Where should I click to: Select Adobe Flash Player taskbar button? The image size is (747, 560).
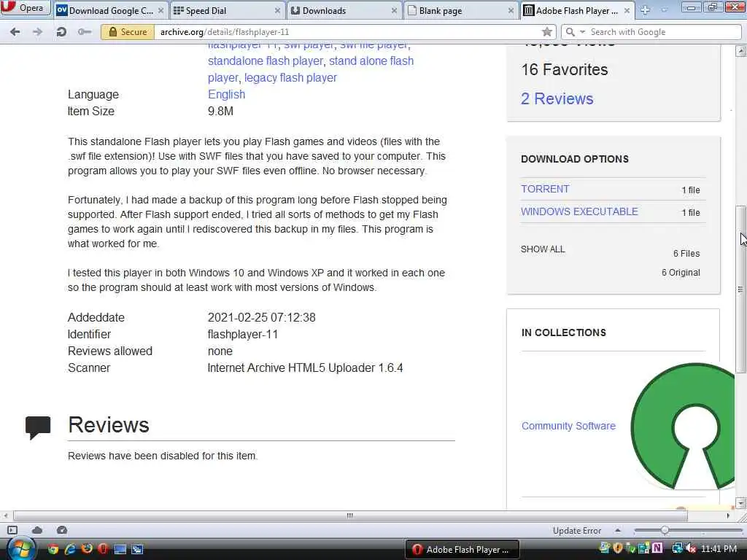pos(462,550)
